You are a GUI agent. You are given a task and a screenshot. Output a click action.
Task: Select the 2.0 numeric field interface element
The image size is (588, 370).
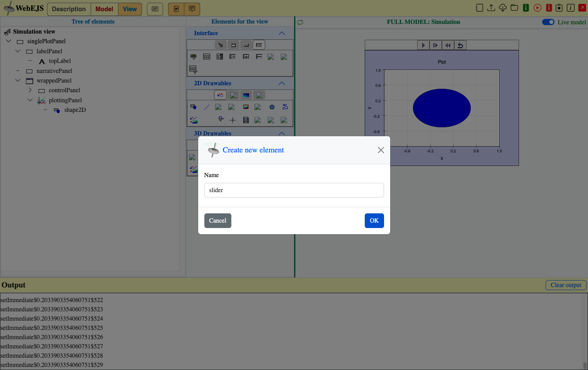pos(233,57)
